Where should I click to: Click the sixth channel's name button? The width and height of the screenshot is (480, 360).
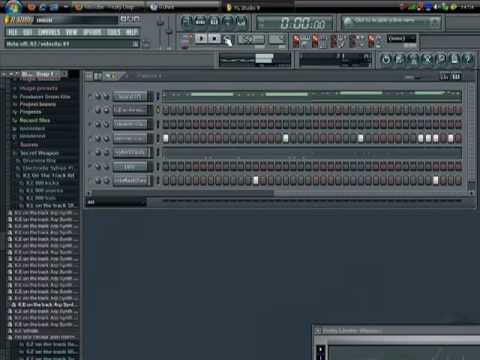[130, 166]
